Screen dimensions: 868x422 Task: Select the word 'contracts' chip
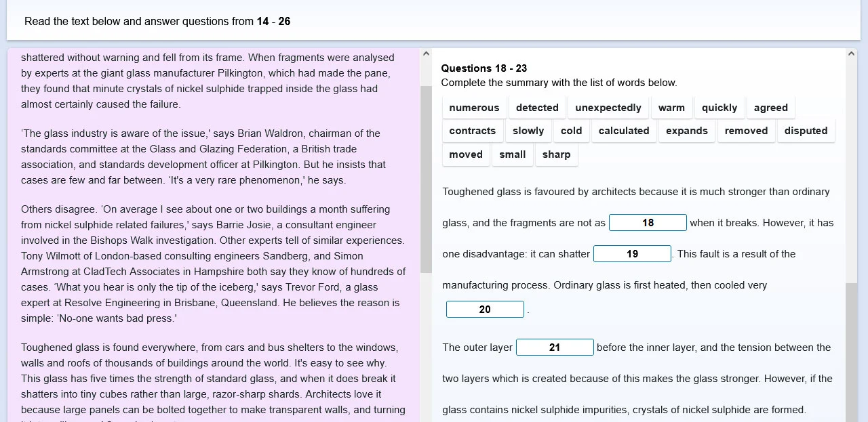coord(473,131)
